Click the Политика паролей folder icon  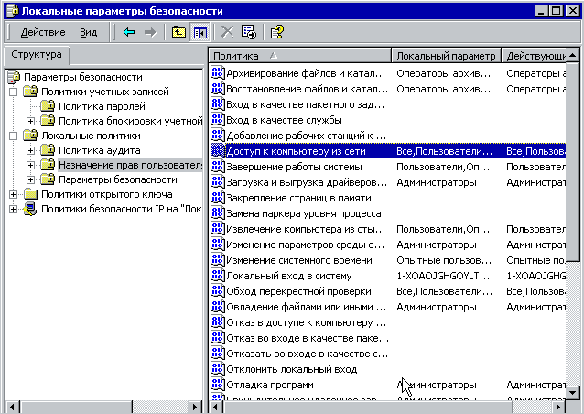[x=48, y=106]
